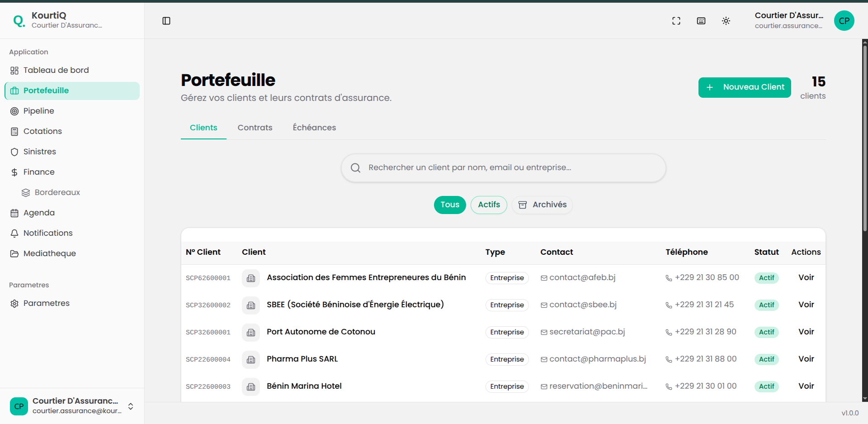Collapse the sidebar with the panel toggle
868x424 pixels.
click(166, 21)
